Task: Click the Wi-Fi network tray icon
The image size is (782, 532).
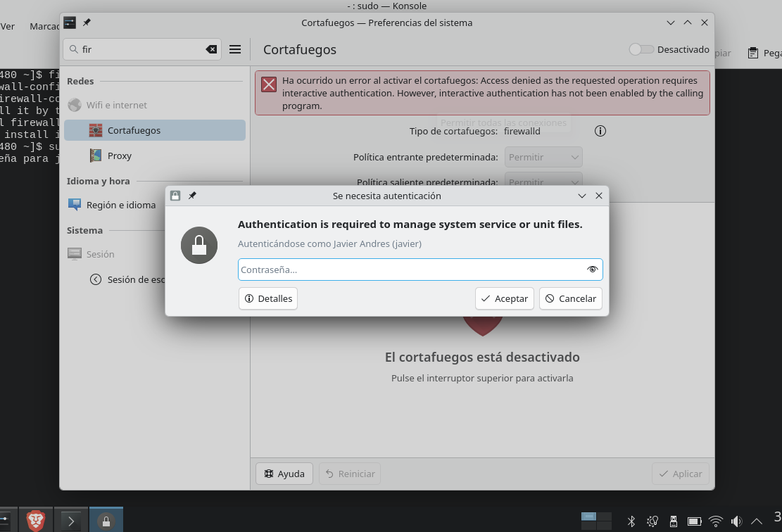Action: pos(716,521)
